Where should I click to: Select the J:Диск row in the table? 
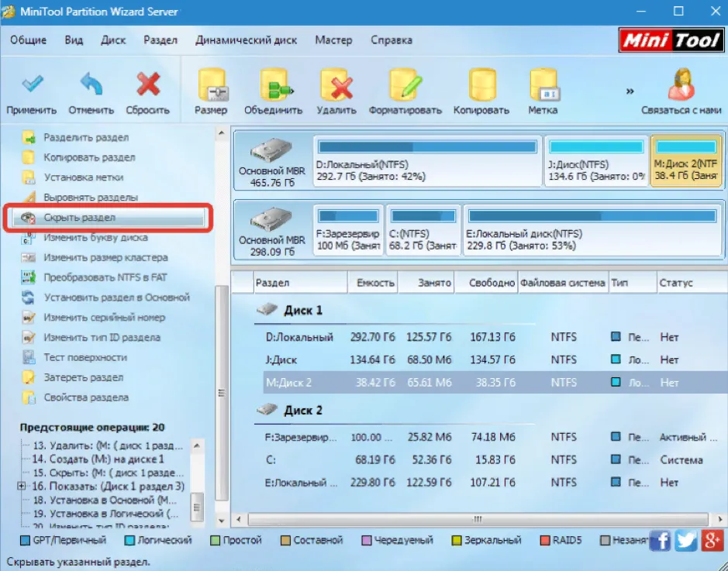click(492, 359)
